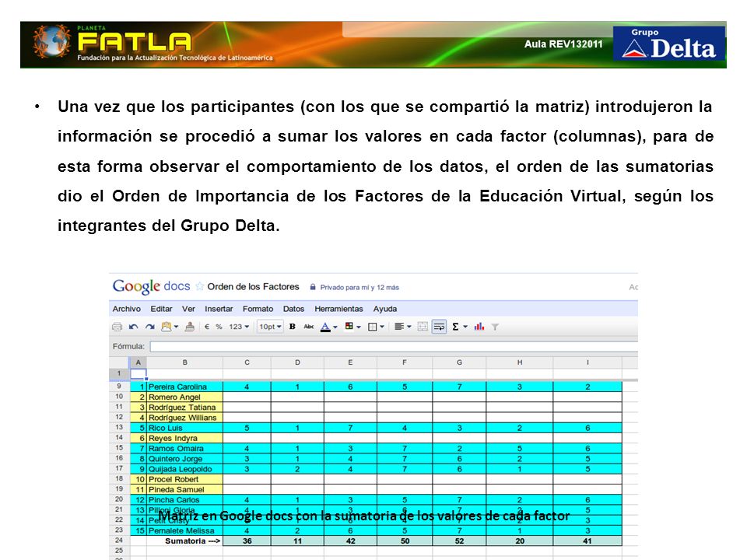Select the cell Romero Angel
Image resolution: width=747 pixels, height=560 pixels.
click(x=185, y=397)
